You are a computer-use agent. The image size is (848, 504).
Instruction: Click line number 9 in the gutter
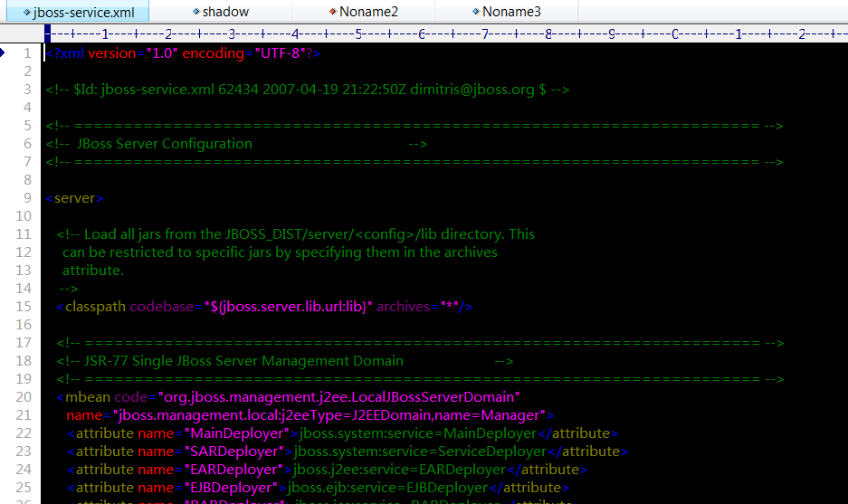[x=27, y=198]
